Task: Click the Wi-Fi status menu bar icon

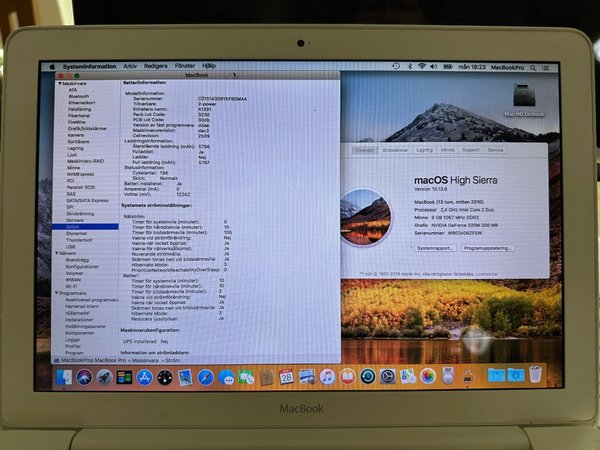Action: pos(422,66)
